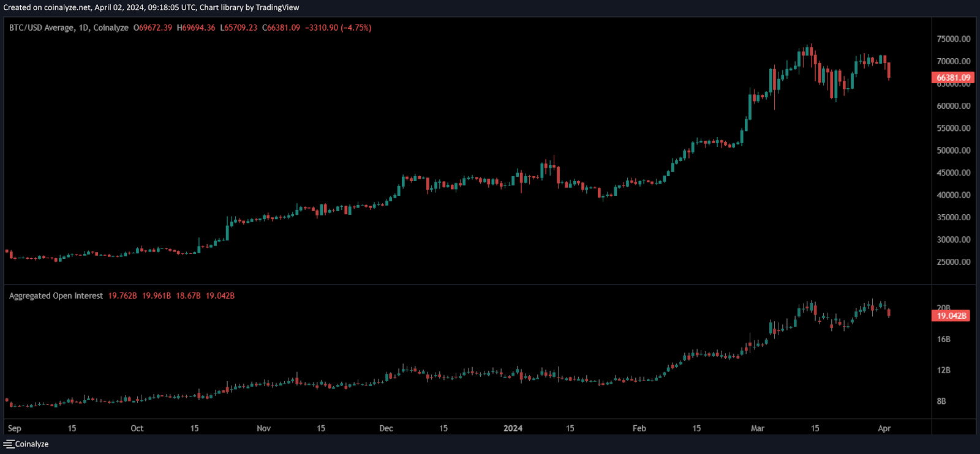This screenshot has height=454, width=980.
Task: Click the low value L65709.23
Action: (239, 28)
